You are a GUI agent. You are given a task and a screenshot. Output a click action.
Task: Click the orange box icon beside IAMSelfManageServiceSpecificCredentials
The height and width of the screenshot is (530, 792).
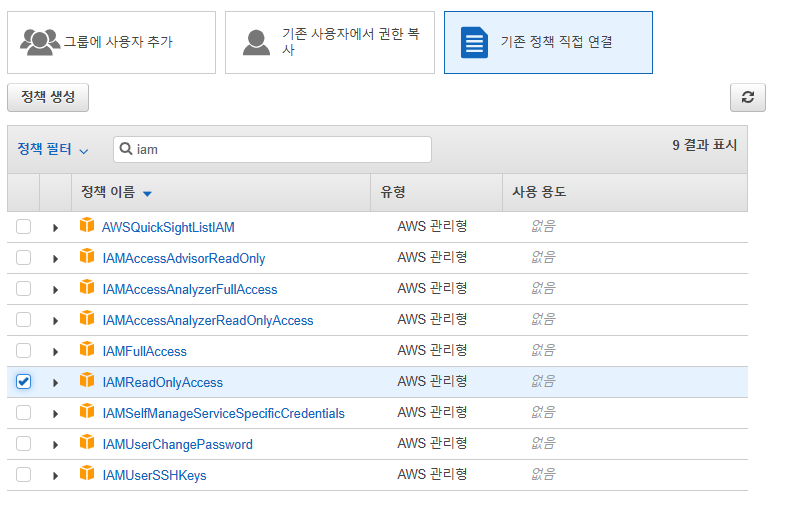tap(87, 411)
